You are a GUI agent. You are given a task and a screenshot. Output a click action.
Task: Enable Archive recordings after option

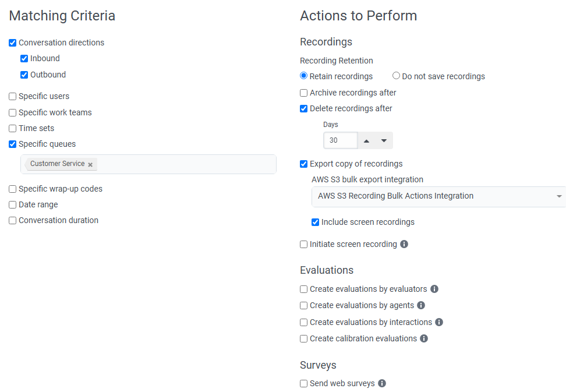[304, 93]
